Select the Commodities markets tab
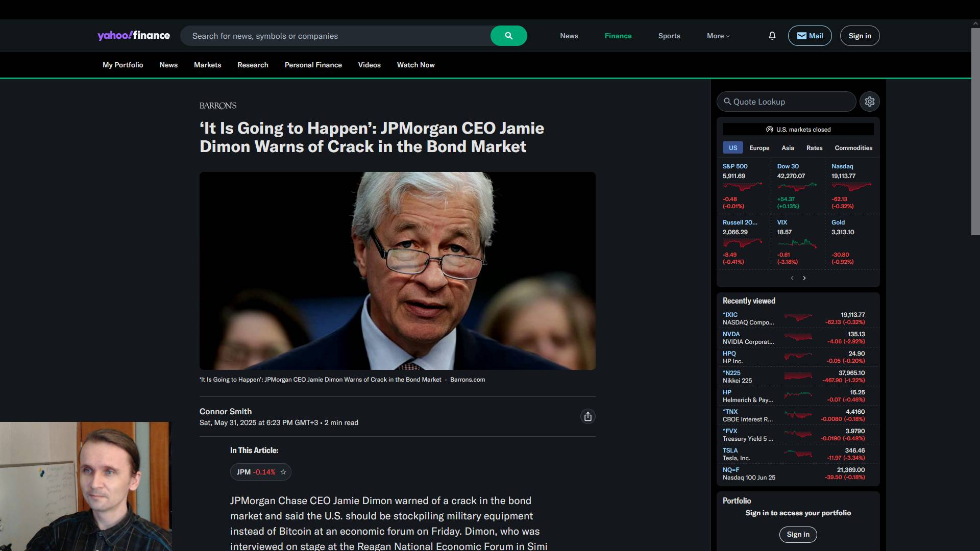This screenshot has width=980, height=551. [853, 148]
